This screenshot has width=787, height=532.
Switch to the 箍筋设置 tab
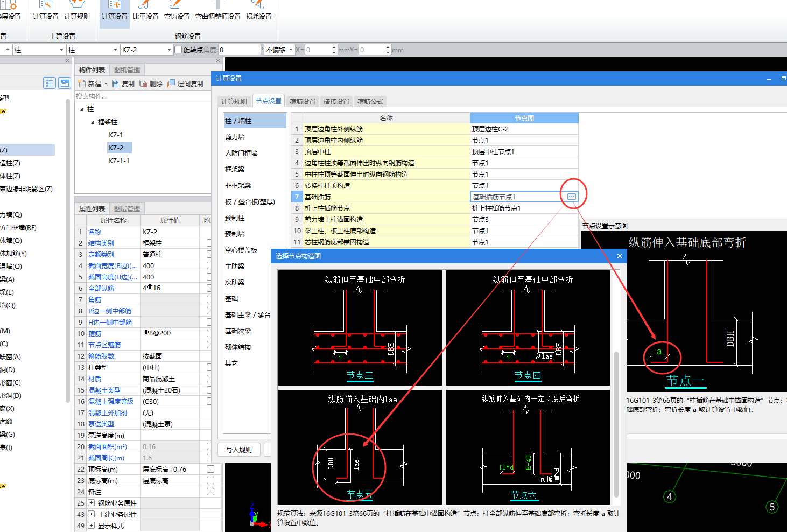[x=303, y=101]
